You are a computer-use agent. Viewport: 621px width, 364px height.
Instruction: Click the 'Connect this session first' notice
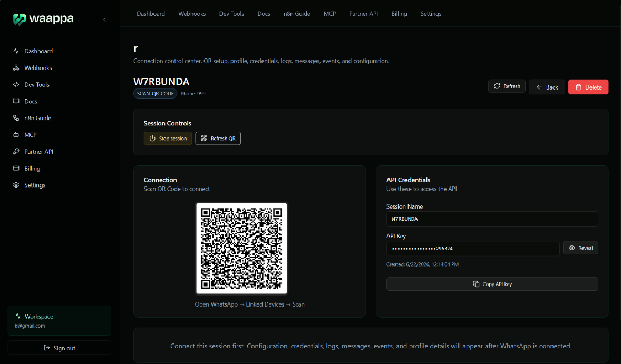point(371,346)
